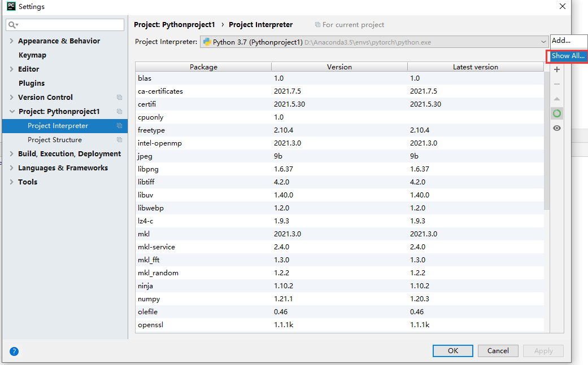588x365 pixels.
Task: Open the Keymap settings page
Action: pos(32,55)
